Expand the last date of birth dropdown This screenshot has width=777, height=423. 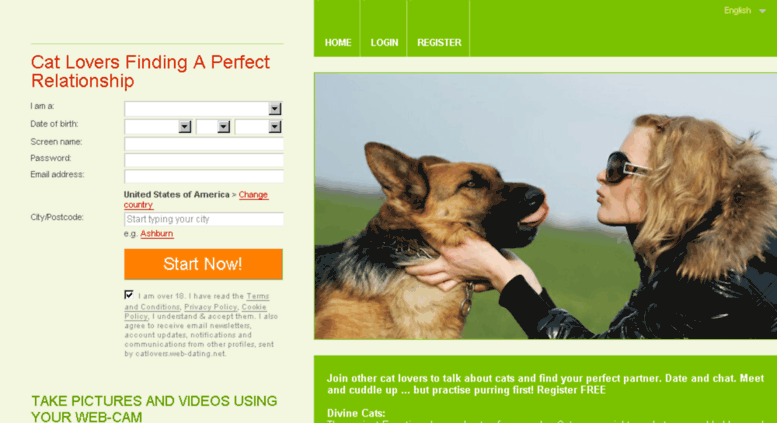click(275, 127)
